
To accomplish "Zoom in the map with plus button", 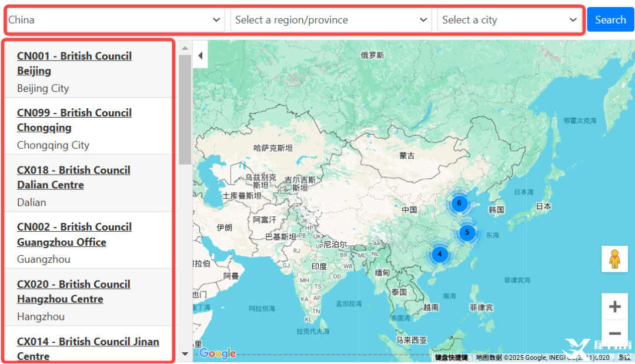I will tap(614, 306).
